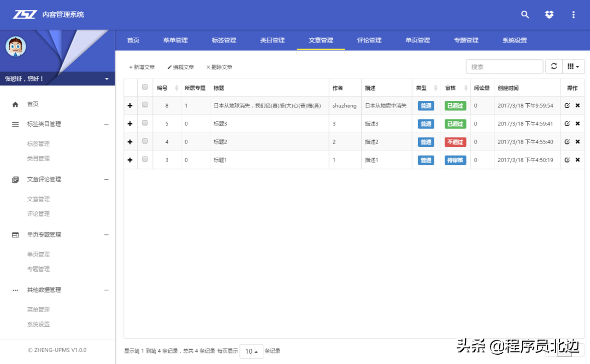Click the grid/apps icon in the blue header
The width and height of the screenshot is (590, 364).
click(549, 15)
